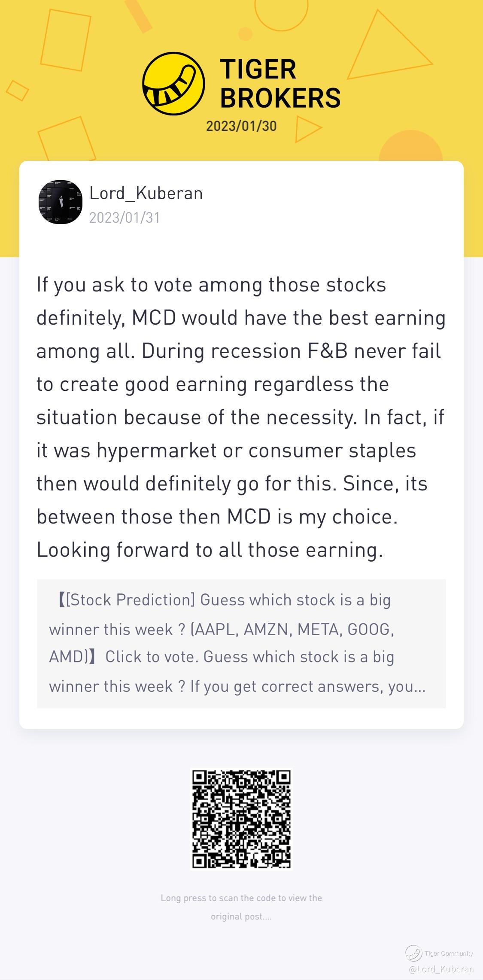Click the @Lord_Kuberan watermark text
This screenshot has height=980, width=483.
[x=441, y=969]
